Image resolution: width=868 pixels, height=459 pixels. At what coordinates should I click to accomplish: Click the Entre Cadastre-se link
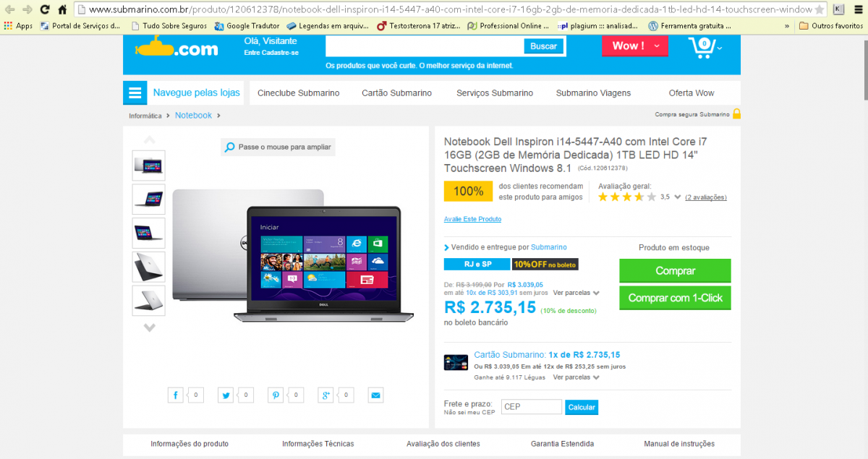point(271,53)
